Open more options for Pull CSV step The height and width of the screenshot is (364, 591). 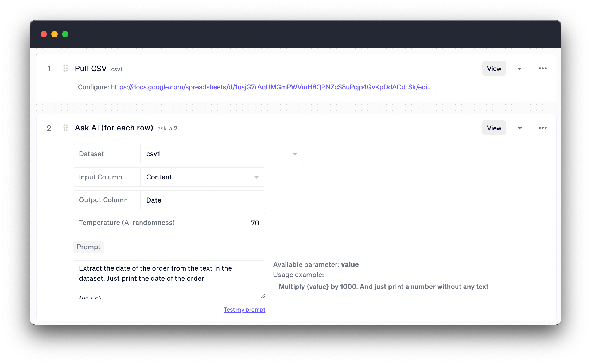click(x=542, y=69)
